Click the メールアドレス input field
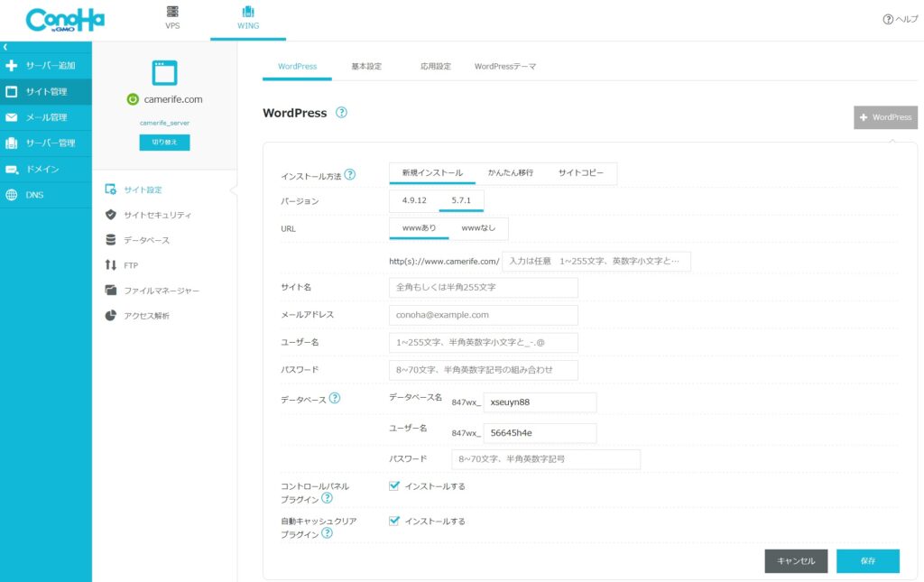Viewport: 924px width, 582px height. coord(484,315)
